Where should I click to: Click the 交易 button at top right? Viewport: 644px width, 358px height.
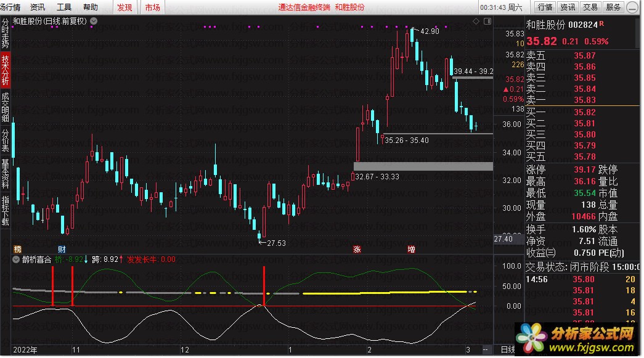(590, 7)
